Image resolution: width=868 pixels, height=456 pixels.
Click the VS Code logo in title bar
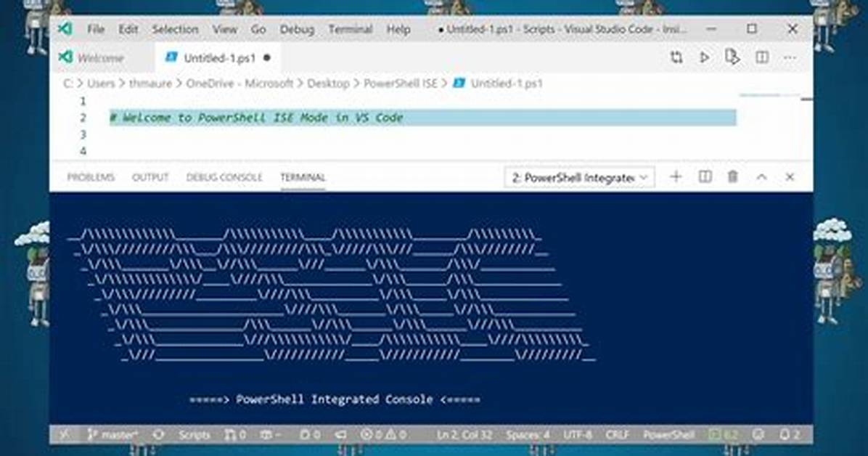65,29
